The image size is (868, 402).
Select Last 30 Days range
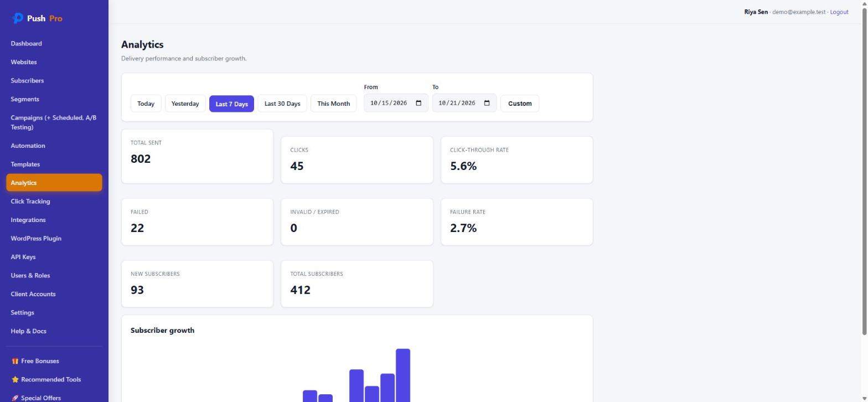(282, 104)
